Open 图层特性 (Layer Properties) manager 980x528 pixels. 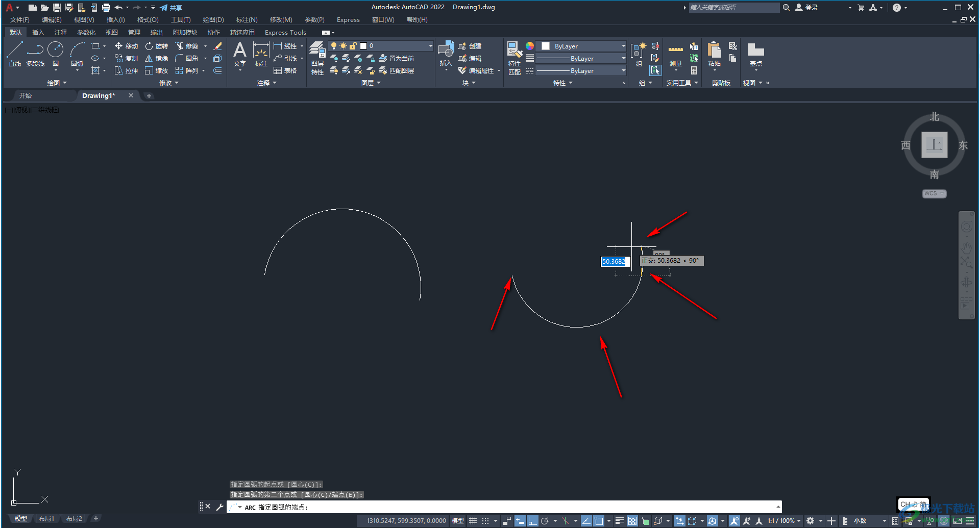(x=317, y=58)
